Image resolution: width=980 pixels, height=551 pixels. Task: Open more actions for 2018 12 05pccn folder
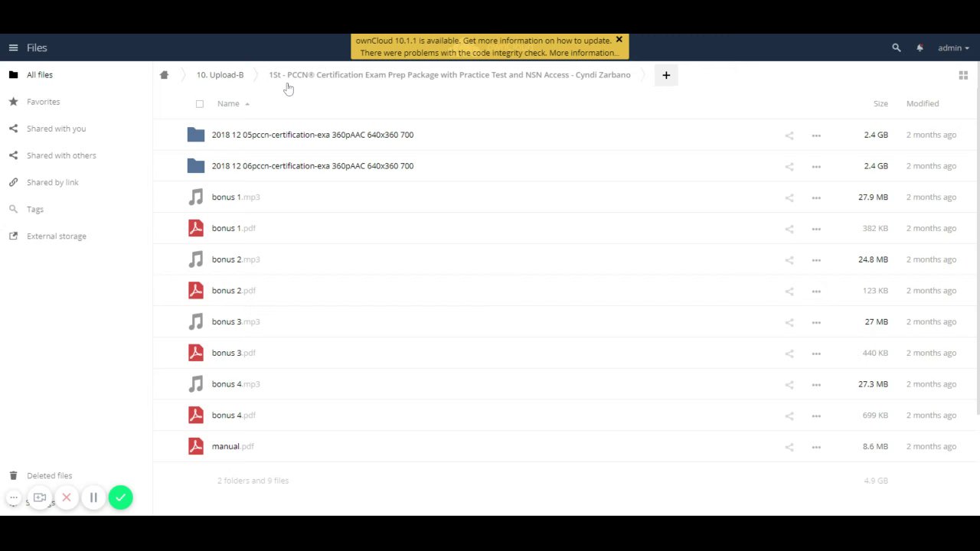(x=816, y=135)
